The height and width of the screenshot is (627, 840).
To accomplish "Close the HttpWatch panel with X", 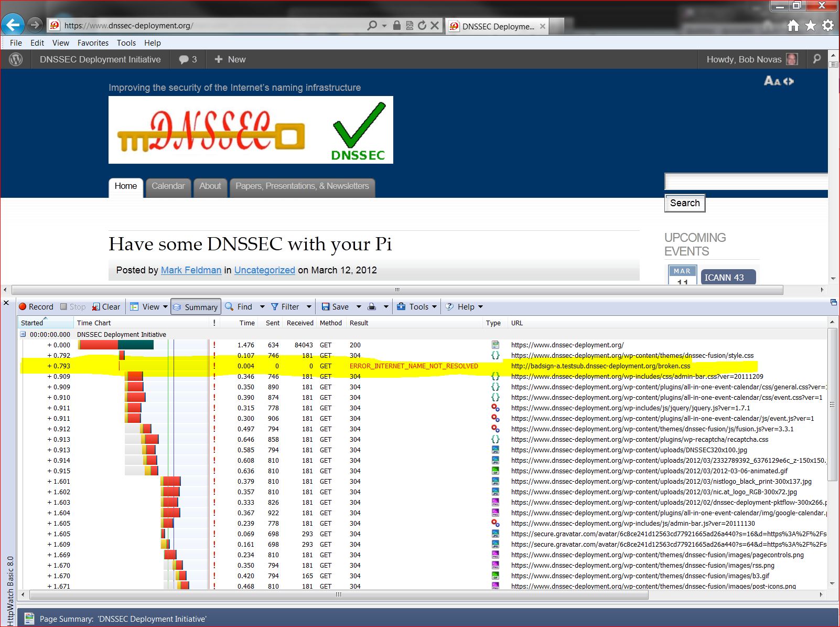I will point(6,303).
